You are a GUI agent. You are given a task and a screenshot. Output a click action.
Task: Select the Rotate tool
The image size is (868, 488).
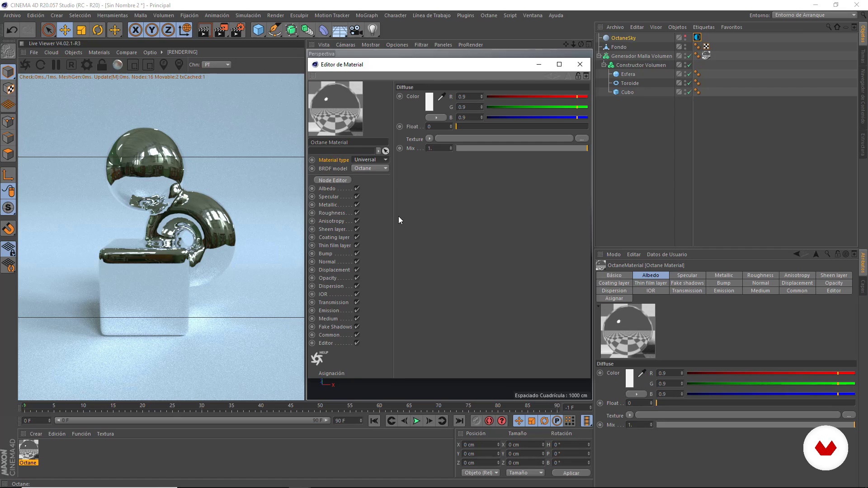click(98, 30)
